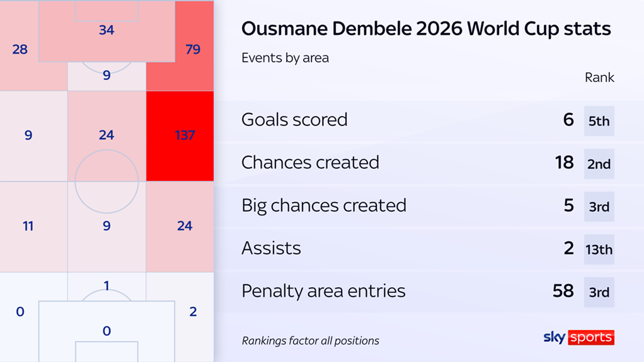The height and width of the screenshot is (362, 644).
Task: Select the red zone showing 137
Action: pos(180,136)
